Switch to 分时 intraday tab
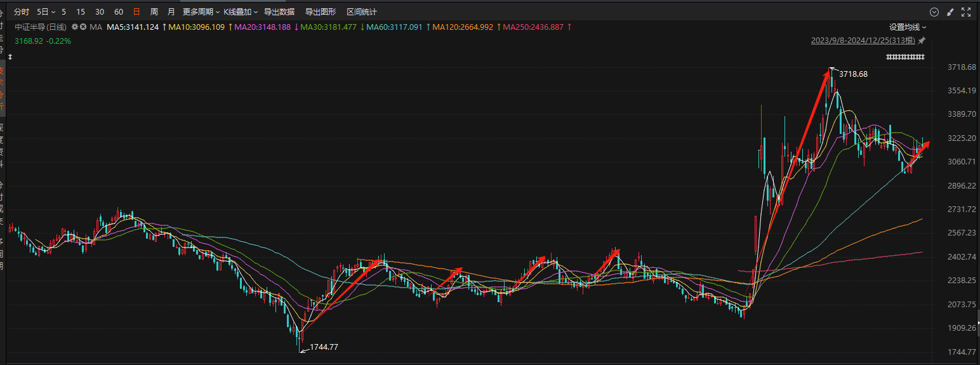 (x=22, y=12)
